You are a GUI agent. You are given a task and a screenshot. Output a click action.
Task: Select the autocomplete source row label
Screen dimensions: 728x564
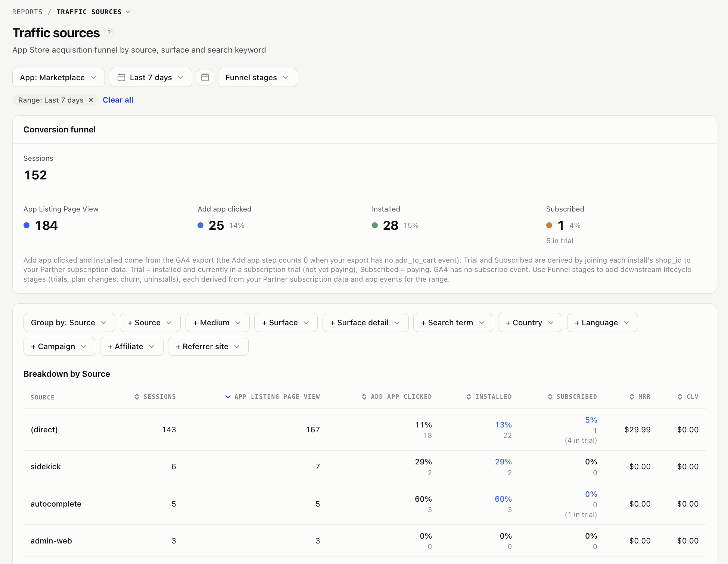56,504
